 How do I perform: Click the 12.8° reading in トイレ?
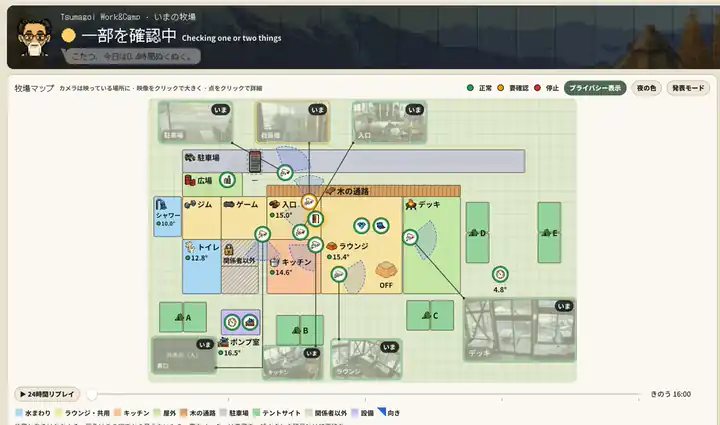pos(199,258)
